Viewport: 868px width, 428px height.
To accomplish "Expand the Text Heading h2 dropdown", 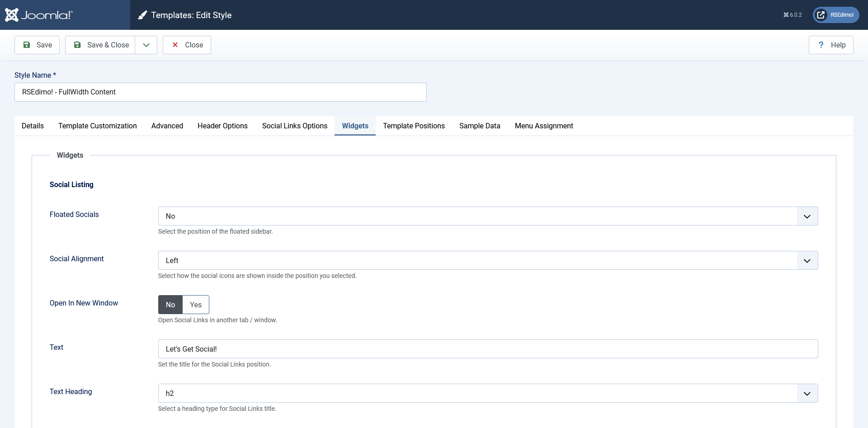I will [487, 393].
